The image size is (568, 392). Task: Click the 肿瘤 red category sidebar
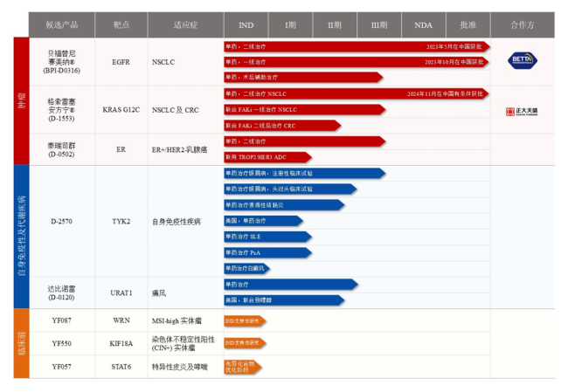(x=21, y=100)
